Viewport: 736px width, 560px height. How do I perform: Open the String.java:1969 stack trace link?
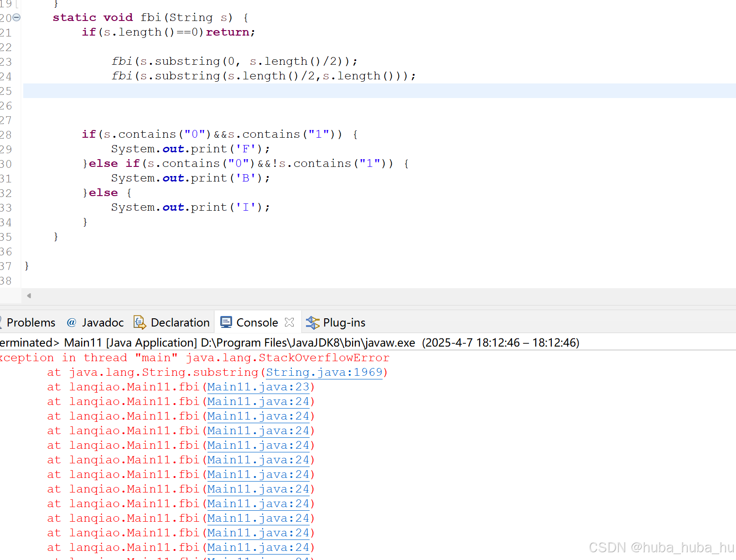tap(324, 372)
